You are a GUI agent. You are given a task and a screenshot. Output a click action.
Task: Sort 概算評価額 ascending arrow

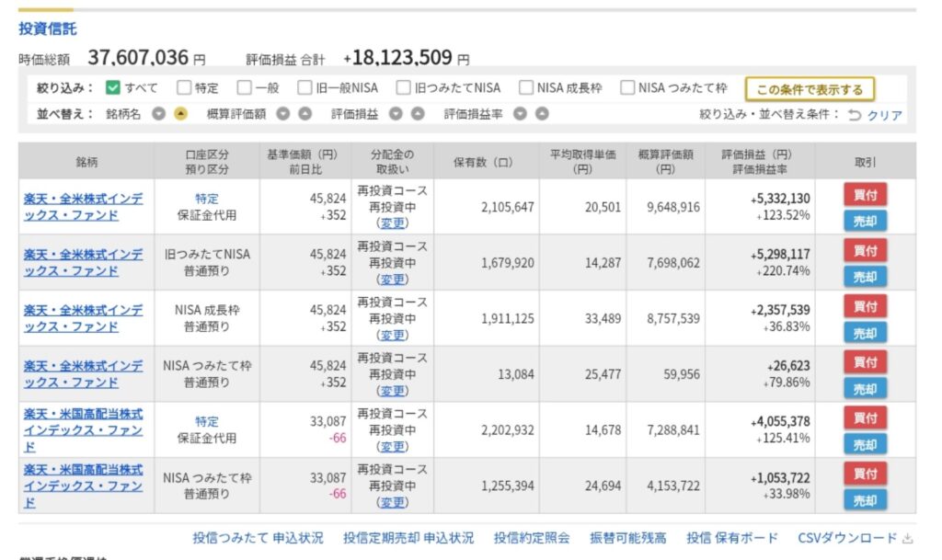(x=305, y=113)
